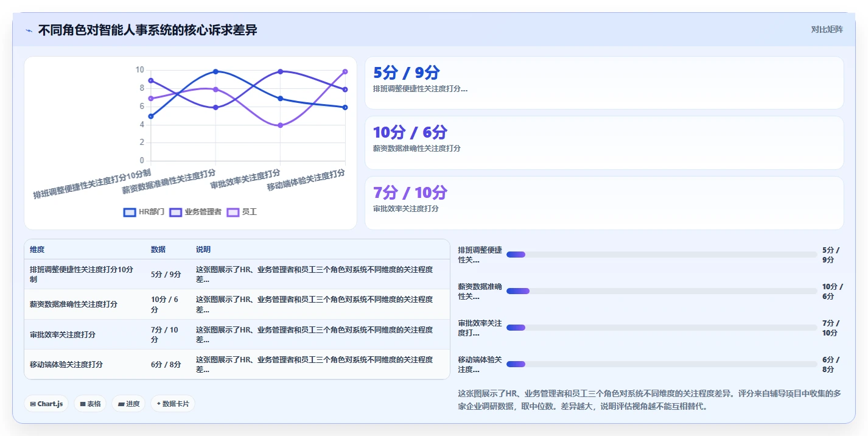Click 业务管理者 data point at value 9 on 排班调整
868x436 pixels.
151,80
